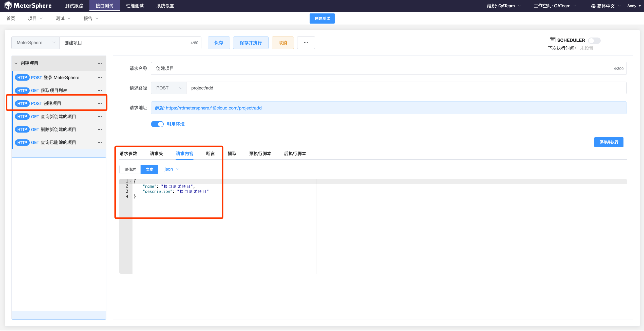Click the 保存 button
Screen dimensions: 644x331
click(x=219, y=43)
